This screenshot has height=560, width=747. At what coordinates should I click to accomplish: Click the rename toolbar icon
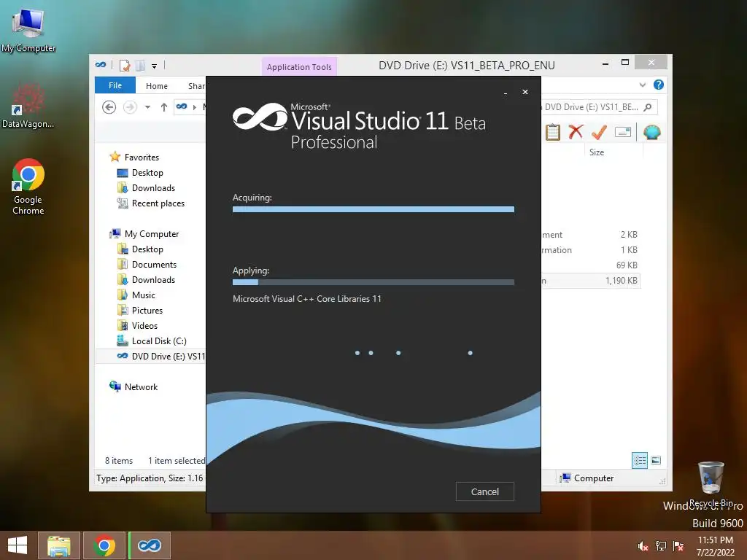pyautogui.click(x=623, y=132)
